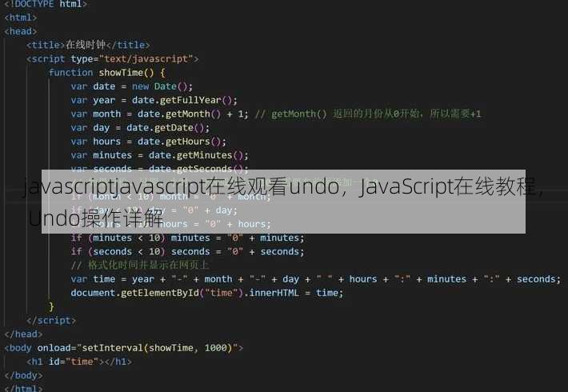Click document.getElementById("time").innerHTML line

tap(207, 293)
